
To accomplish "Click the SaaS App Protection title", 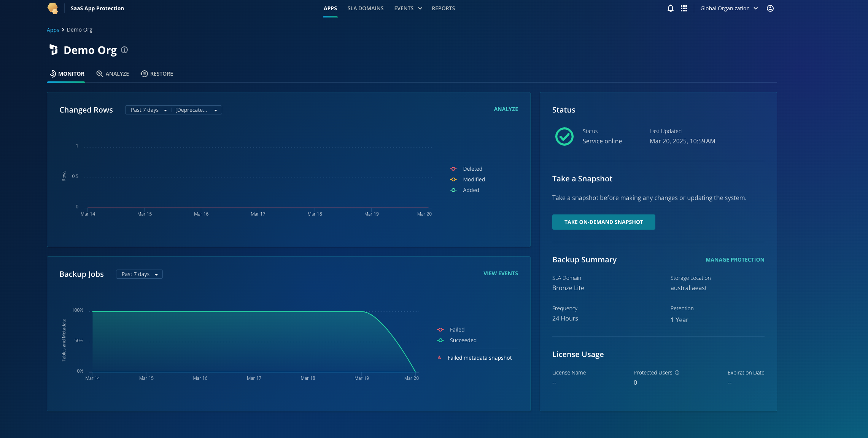I will coord(97,8).
